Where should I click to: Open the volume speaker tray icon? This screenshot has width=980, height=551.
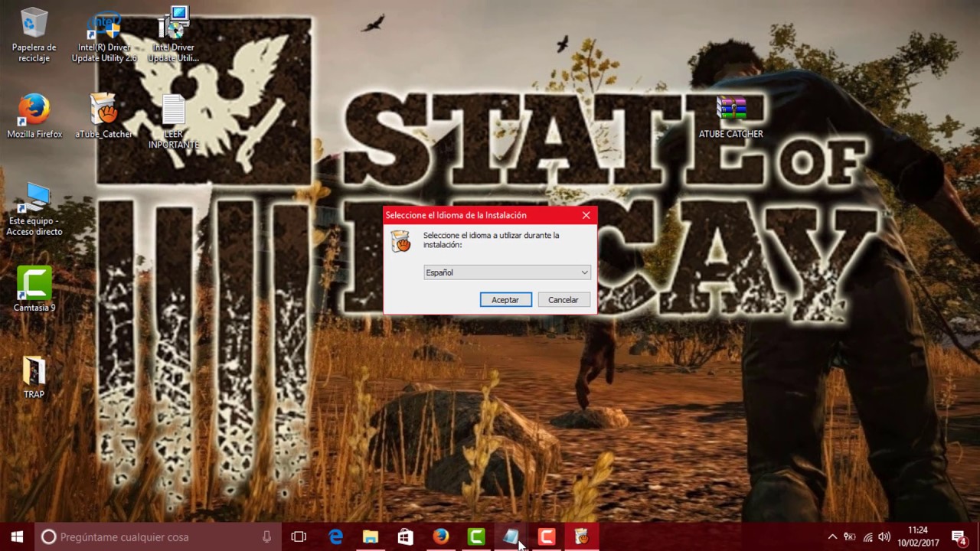[885, 537]
